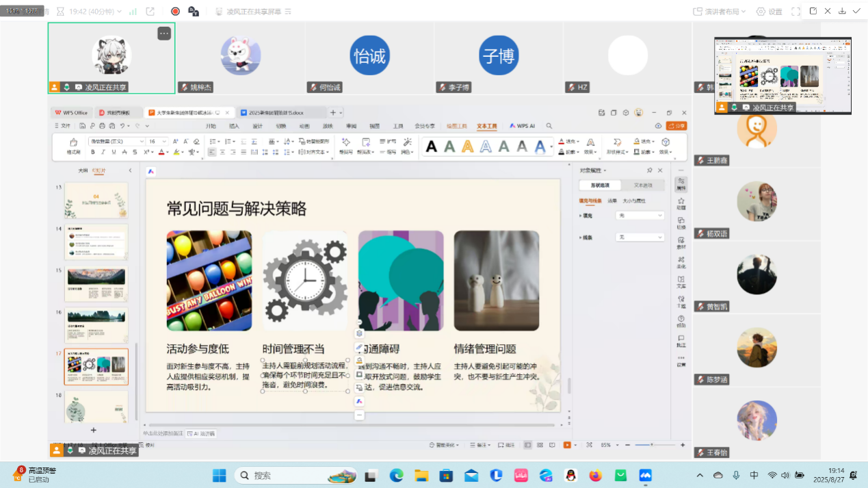The width and height of the screenshot is (868, 488).
Task: Toggle underline text formatting
Action: coord(112,153)
